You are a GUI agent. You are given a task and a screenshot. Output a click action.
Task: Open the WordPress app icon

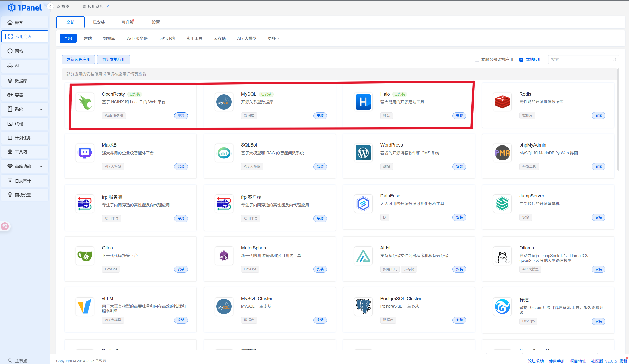coord(363,153)
